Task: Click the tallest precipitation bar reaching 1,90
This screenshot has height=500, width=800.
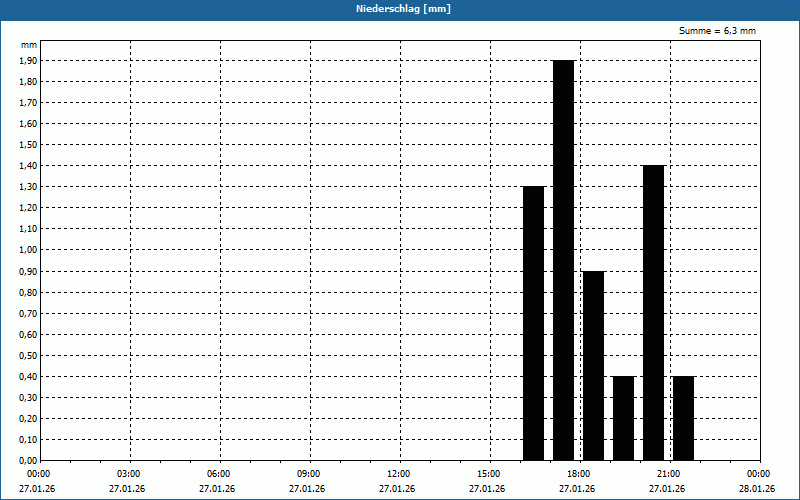Action: [x=563, y=260]
